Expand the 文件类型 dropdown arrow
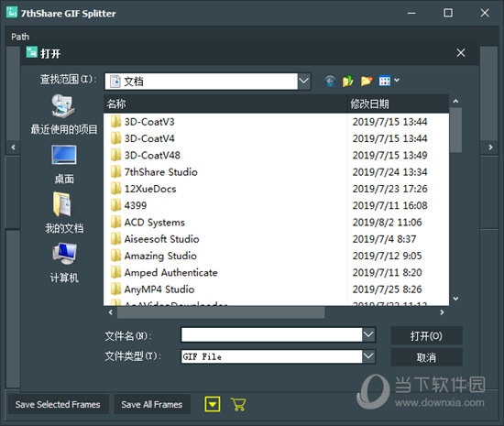Image resolution: width=504 pixels, height=426 pixels. point(368,356)
